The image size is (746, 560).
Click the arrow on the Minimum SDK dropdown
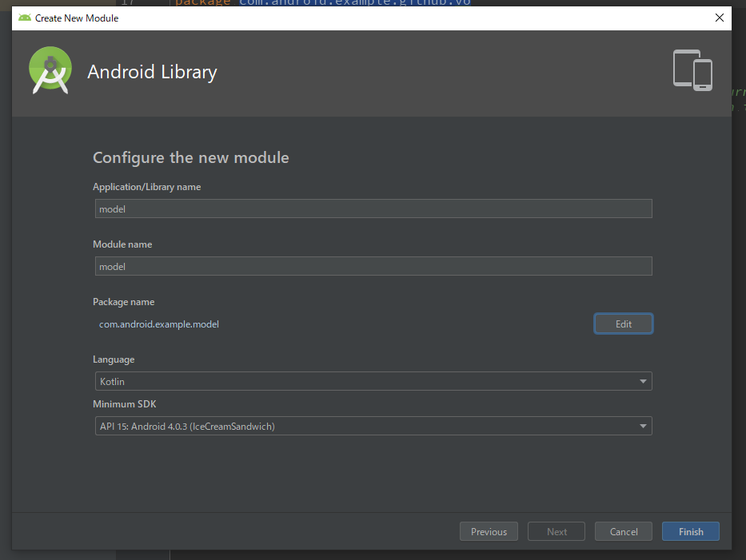pos(643,427)
